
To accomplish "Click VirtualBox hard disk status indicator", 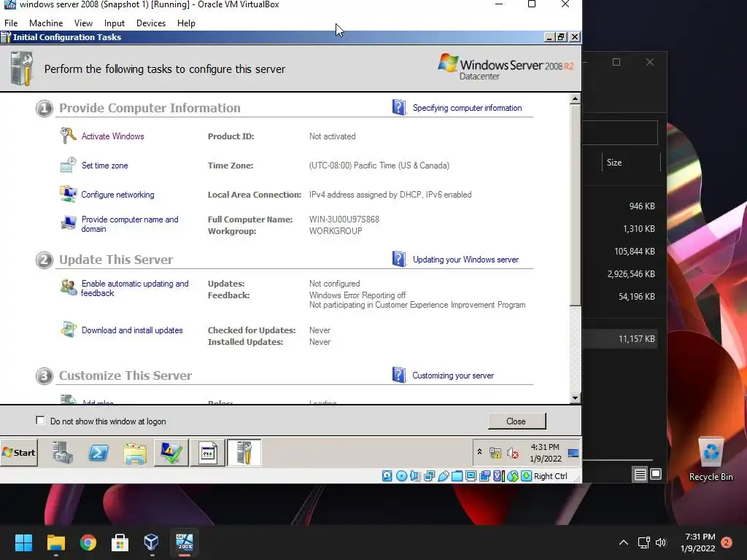I will pos(387,475).
